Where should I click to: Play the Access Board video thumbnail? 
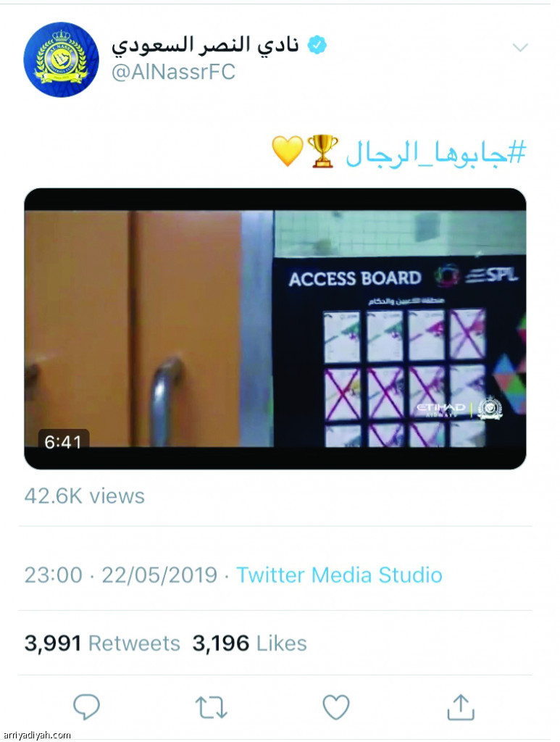pyautogui.click(x=275, y=328)
